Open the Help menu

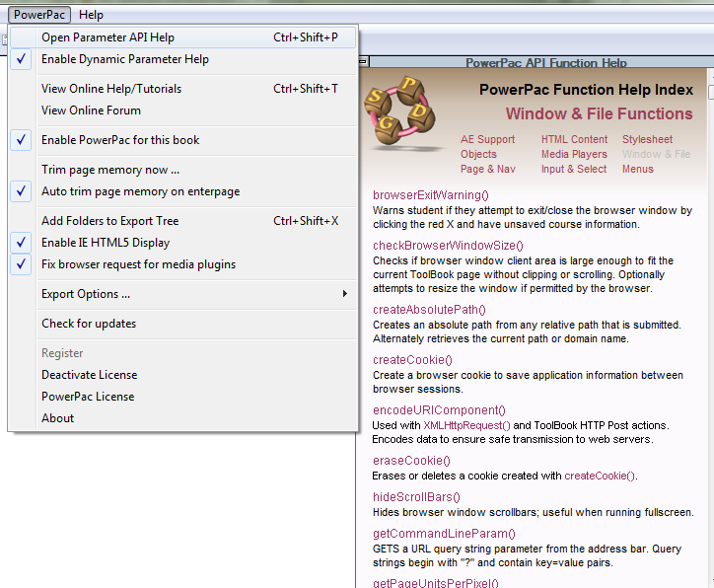tap(91, 15)
